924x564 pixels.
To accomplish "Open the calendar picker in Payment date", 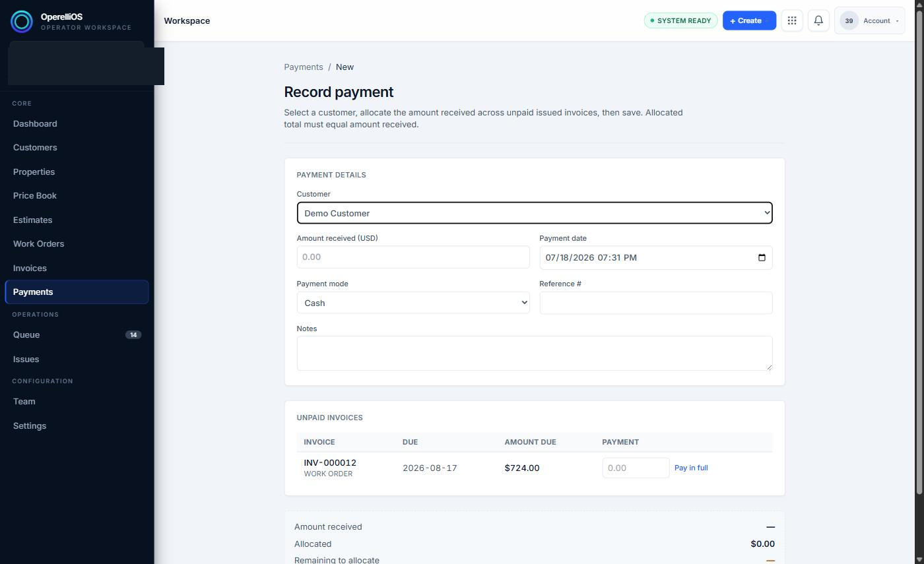I will (x=762, y=257).
